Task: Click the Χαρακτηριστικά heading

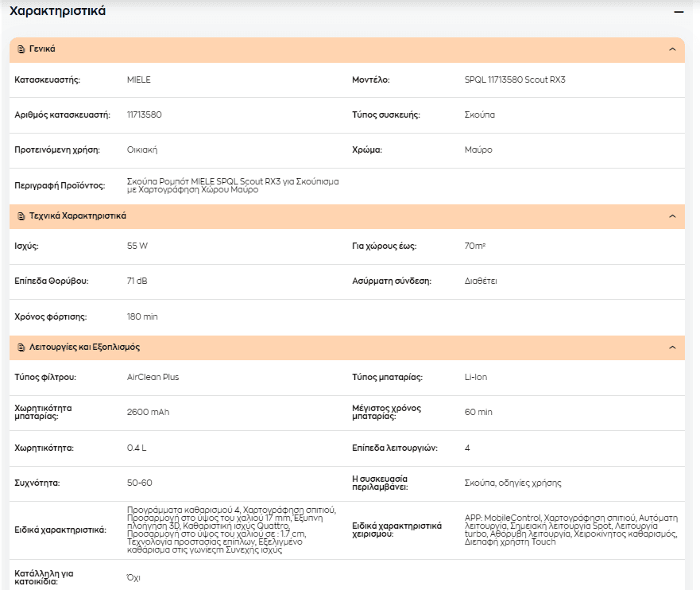Action: point(57,10)
